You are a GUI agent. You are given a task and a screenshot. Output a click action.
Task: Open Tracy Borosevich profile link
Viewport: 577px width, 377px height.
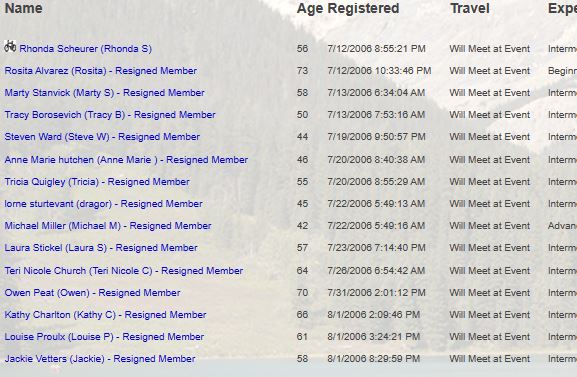tap(110, 115)
